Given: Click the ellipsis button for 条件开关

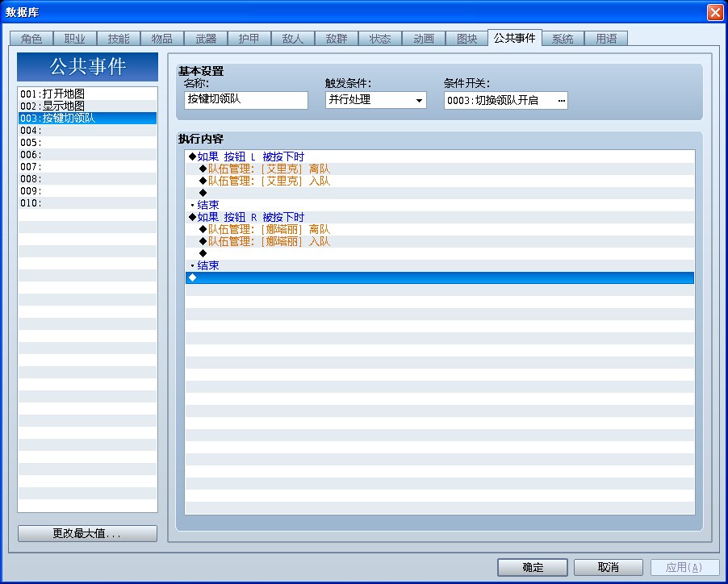Looking at the screenshot, I should pos(561,100).
